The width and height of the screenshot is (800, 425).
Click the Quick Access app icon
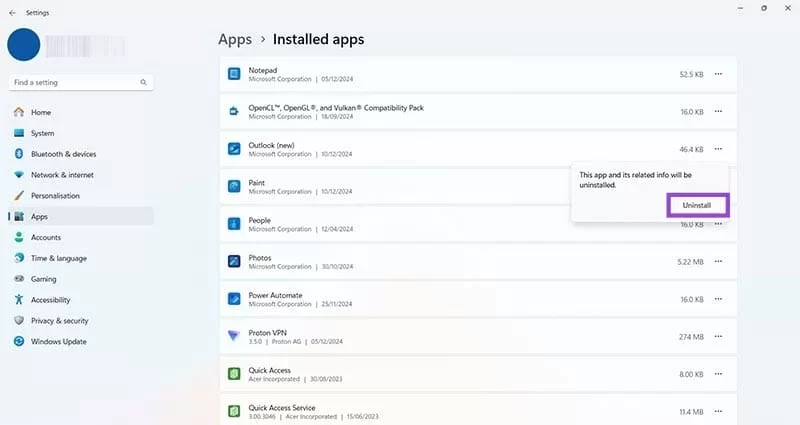(x=234, y=373)
